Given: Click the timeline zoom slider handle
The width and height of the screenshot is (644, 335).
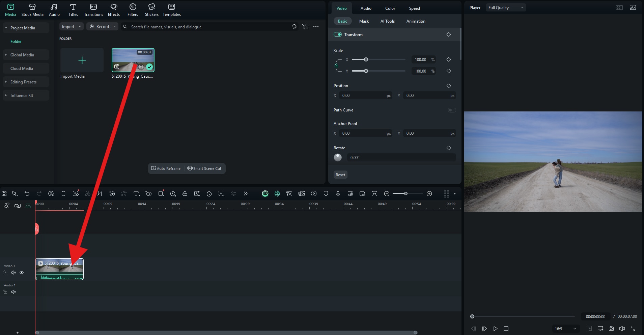Looking at the screenshot, I should point(406,194).
